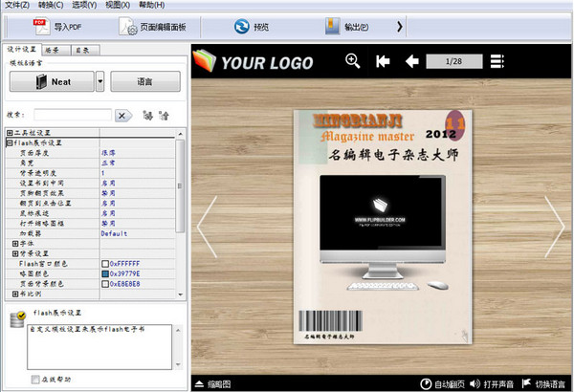Image resolution: width=574 pixels, height=392 pixels.
Task: Open the table of contents list icon
Action: click(497, 61)
